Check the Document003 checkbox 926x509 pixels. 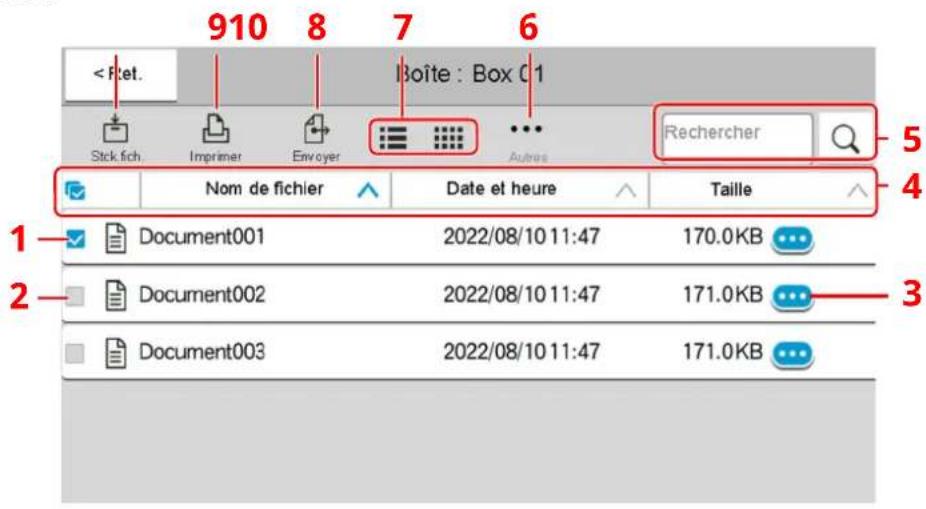(x=77, y=353)
